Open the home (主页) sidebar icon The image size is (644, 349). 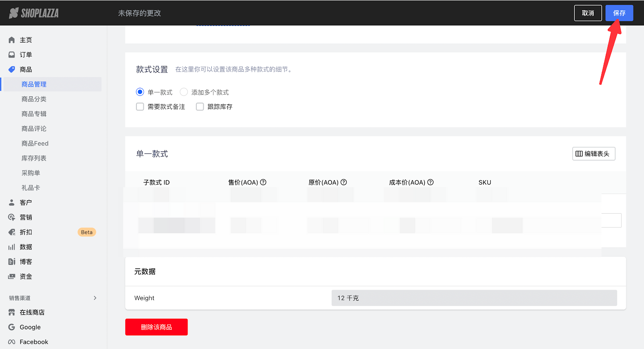click(x=12, y=40)
